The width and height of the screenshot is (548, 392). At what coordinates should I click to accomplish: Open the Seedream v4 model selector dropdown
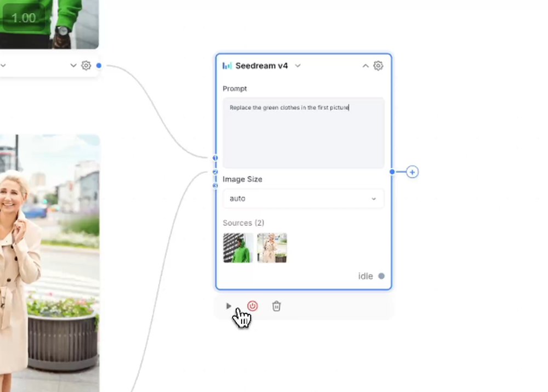pos(298,65)
